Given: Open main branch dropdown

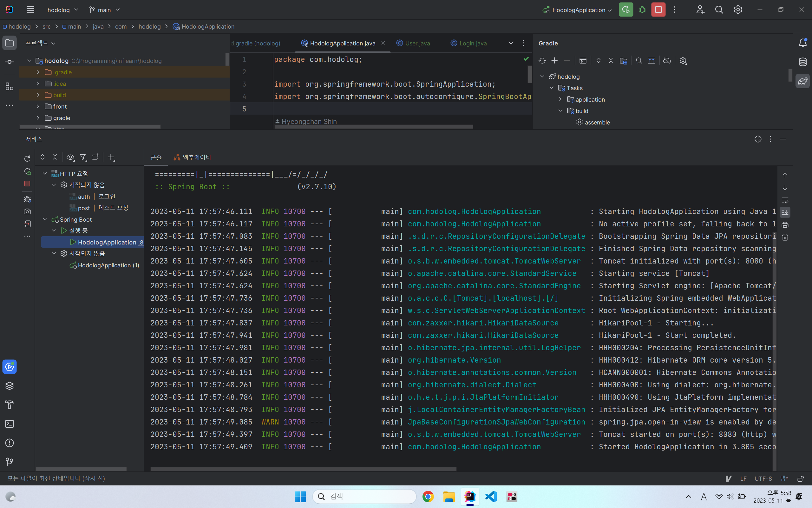Looking at the screenshot, I should click(x=104, y=10).
